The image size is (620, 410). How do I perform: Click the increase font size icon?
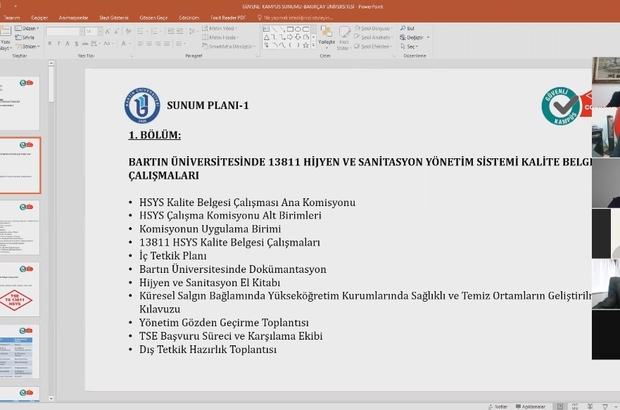107,31
